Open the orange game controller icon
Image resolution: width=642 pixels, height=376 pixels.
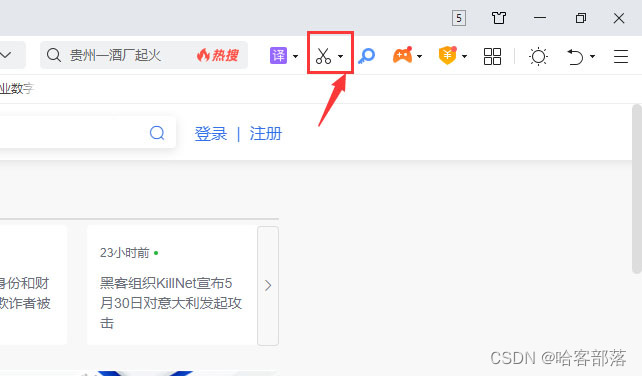pyautogui.click(x=403, y=55)
